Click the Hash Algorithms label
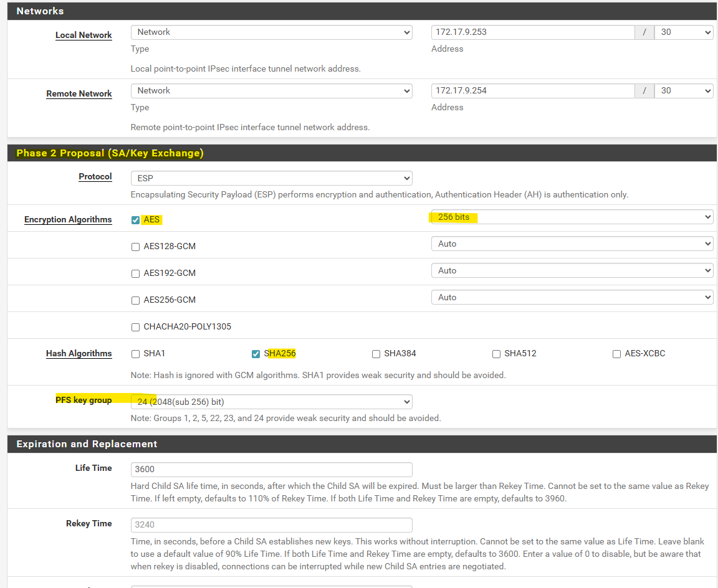This screenshot has width=718, height=588. [79, 354]
